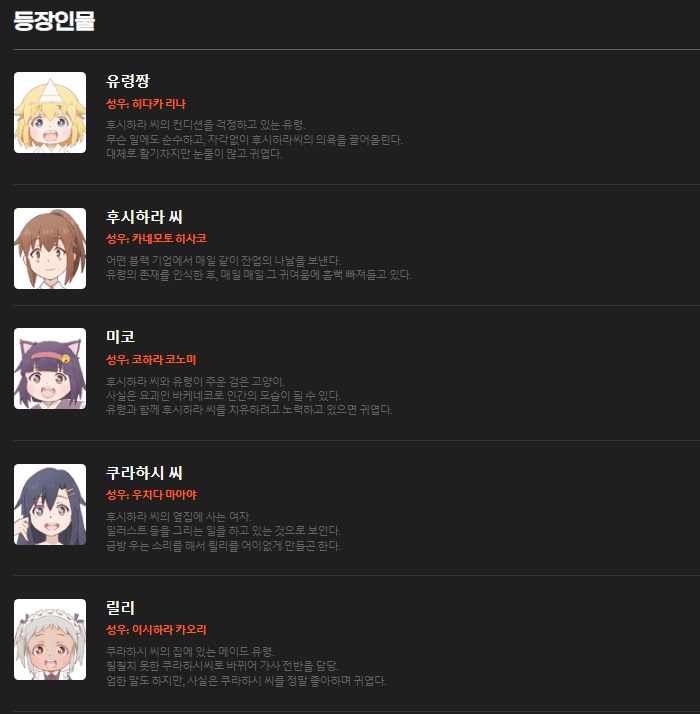Click the 등장인물 section title
This screenshot has width=700, height=714.
(54, 21)
